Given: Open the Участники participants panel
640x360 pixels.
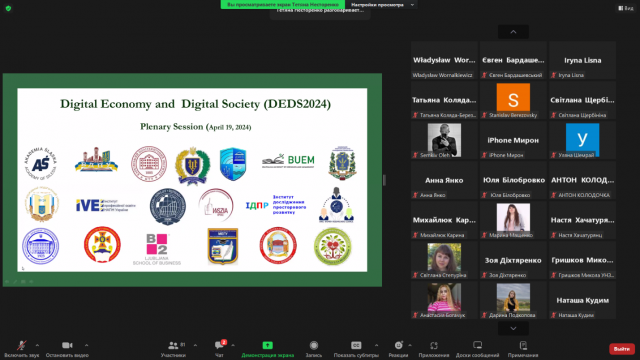Looking at the screenshot, I should (173, 346).
